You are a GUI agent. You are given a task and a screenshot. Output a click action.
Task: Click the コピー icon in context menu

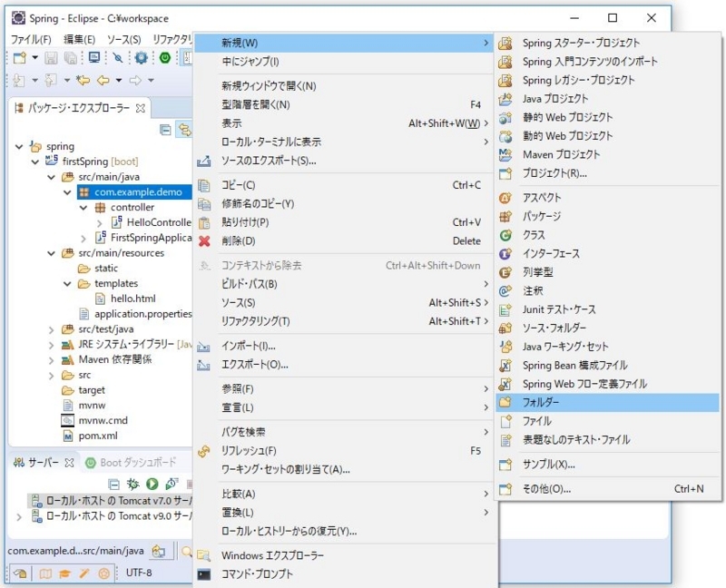pos(204,185)
